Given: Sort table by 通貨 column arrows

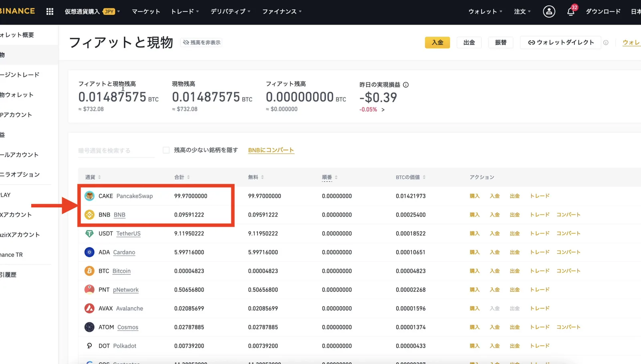Looking at the screenshot, I should coord(99,177).
